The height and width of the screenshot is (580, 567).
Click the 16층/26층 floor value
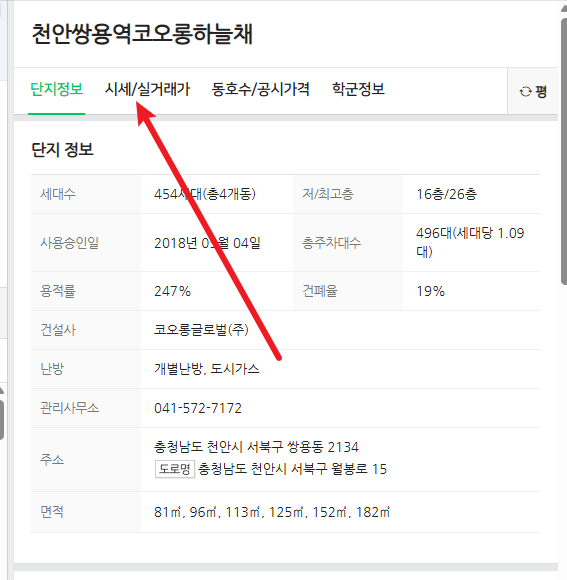point(446,194)
